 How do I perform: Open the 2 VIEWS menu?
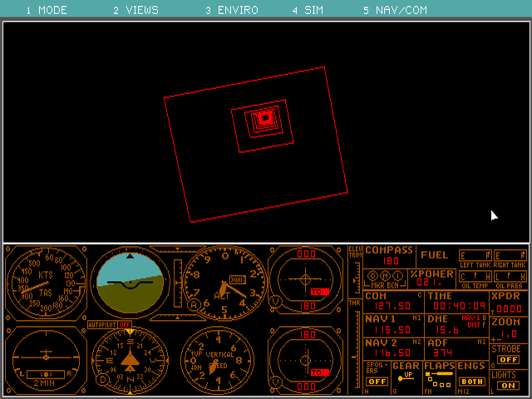[135, 10]
